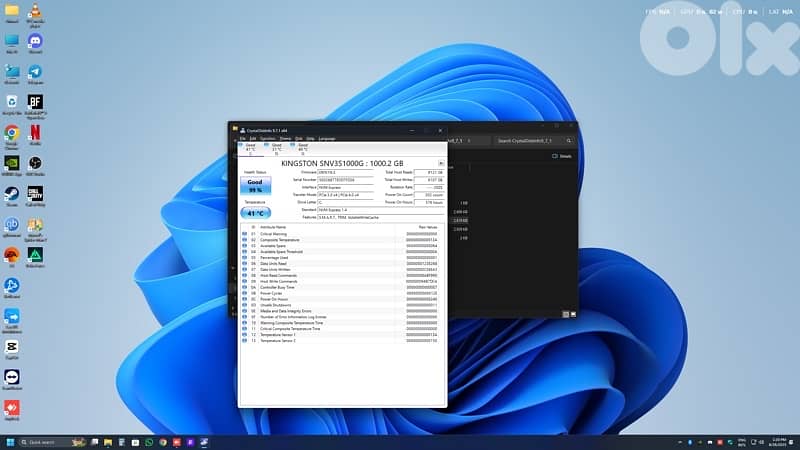Click the taskbar clock and date

click(779, 442)
